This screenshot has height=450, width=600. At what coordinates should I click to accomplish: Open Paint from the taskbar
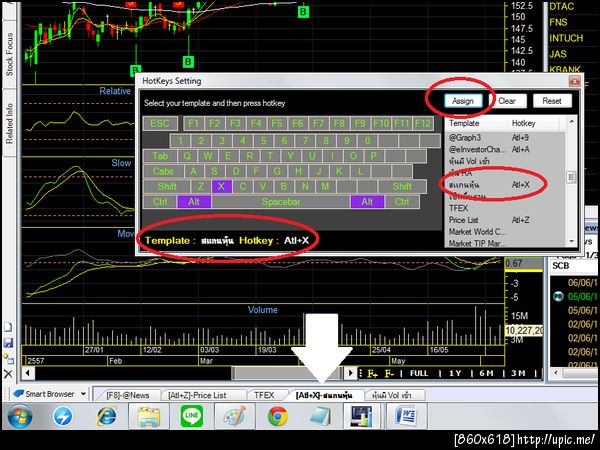235,417
